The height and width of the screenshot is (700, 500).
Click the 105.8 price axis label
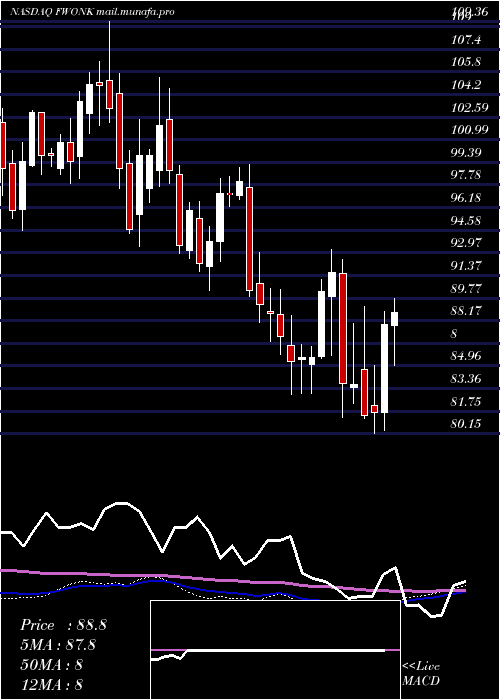click(466, 62)
